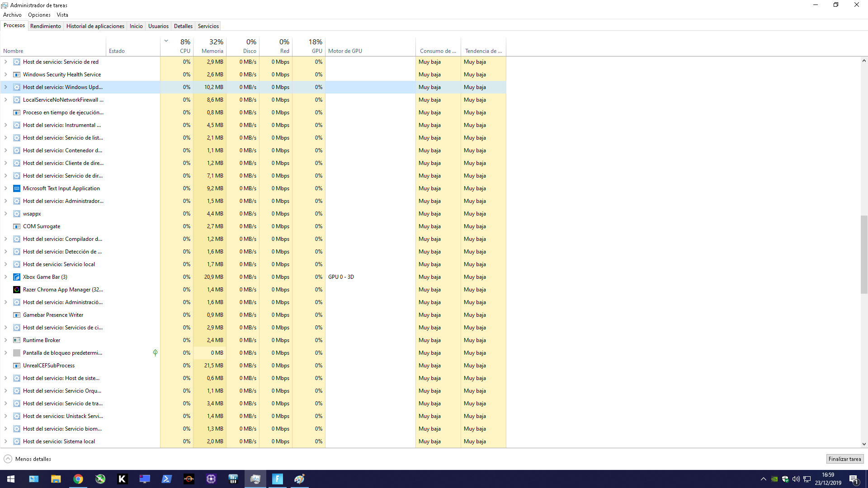Click the Task Manager title bar icon
This screenshot has width=868, height=488.
point(5,5)
